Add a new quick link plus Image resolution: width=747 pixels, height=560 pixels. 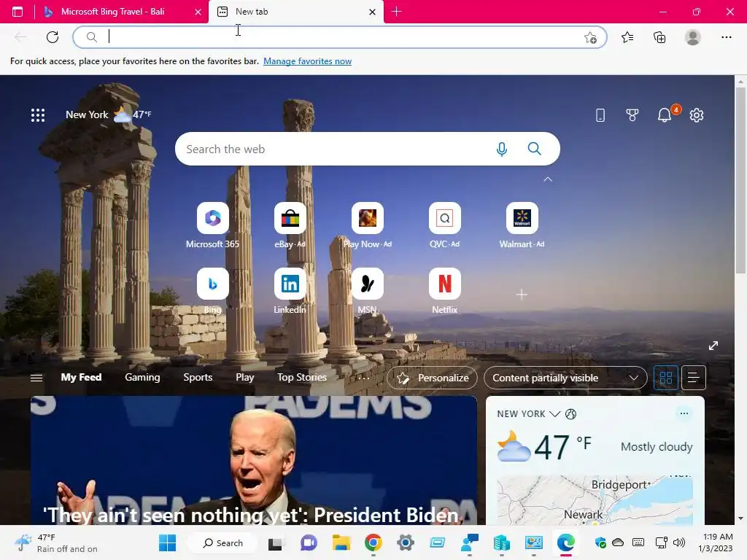tap(522, 295)
